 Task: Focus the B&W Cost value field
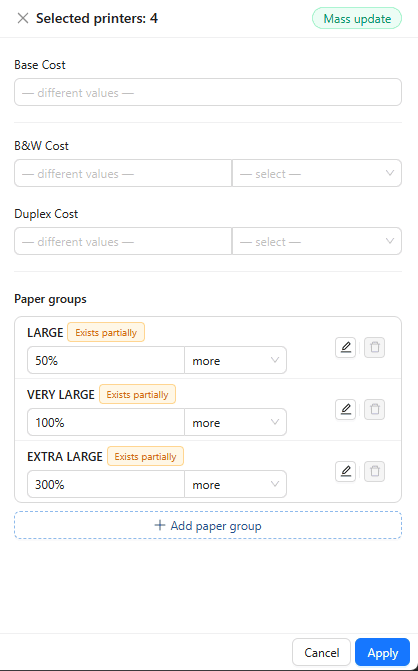[123, 173]
